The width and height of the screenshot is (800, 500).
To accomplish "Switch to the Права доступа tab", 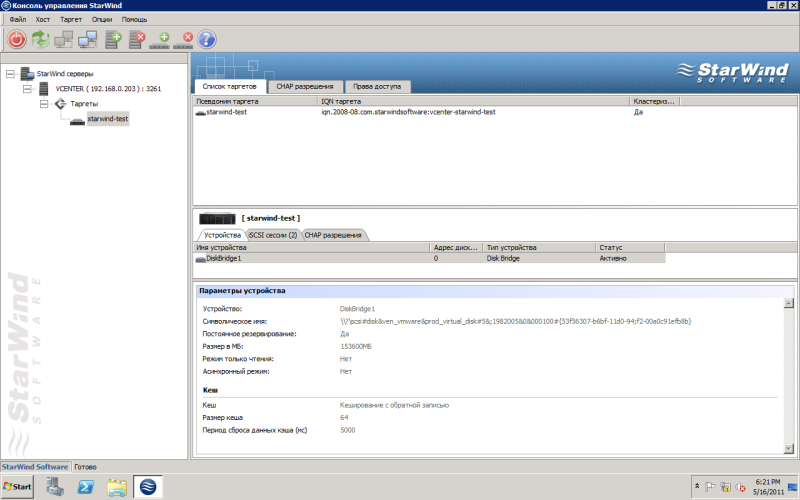I will 377,87.
